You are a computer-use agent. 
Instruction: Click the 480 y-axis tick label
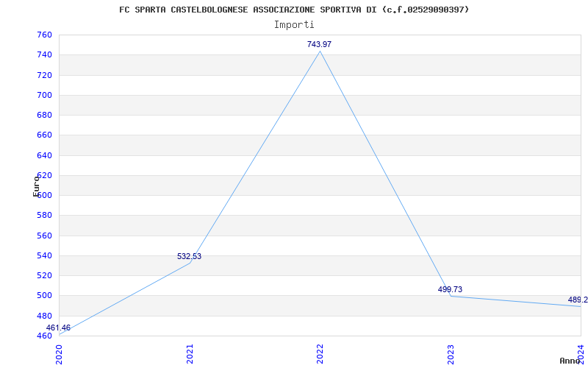click(45, 316)
